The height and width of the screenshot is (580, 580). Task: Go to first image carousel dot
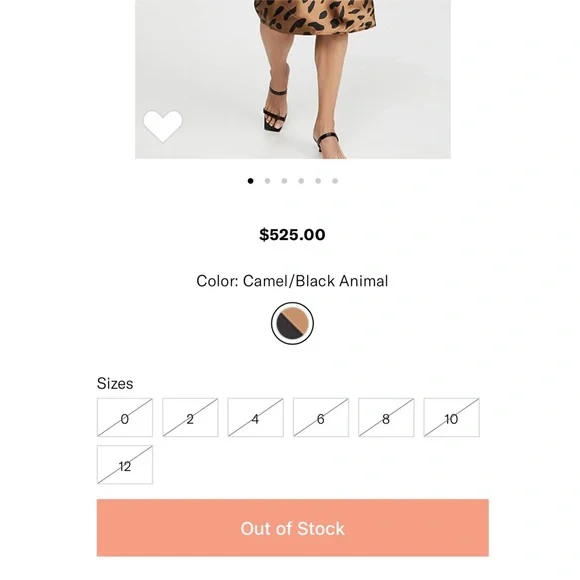[250, 181]
